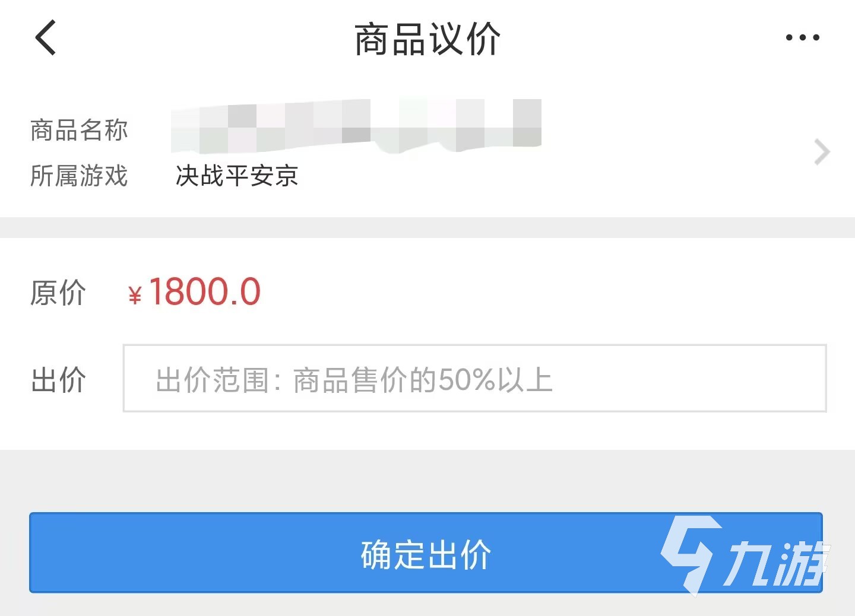Tap the grey area above the confirm button
The image size is (855, 616).
(x=427, y=481)
